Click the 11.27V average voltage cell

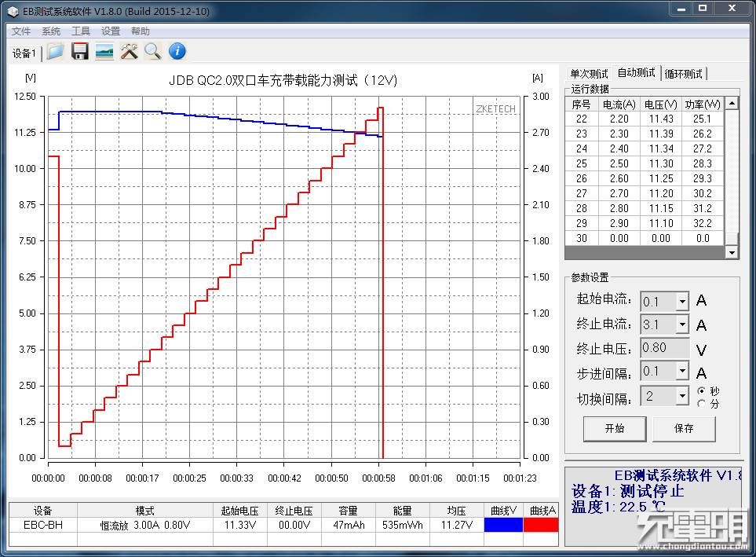pyautogui.click(x=457, y=525)
